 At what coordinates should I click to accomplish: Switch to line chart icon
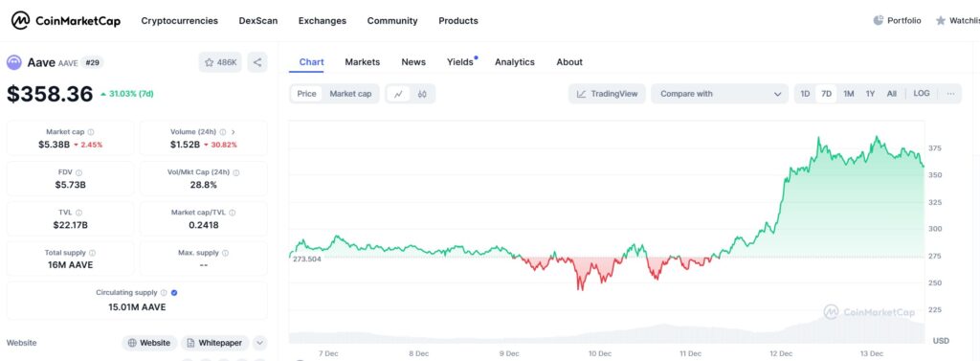399,94
